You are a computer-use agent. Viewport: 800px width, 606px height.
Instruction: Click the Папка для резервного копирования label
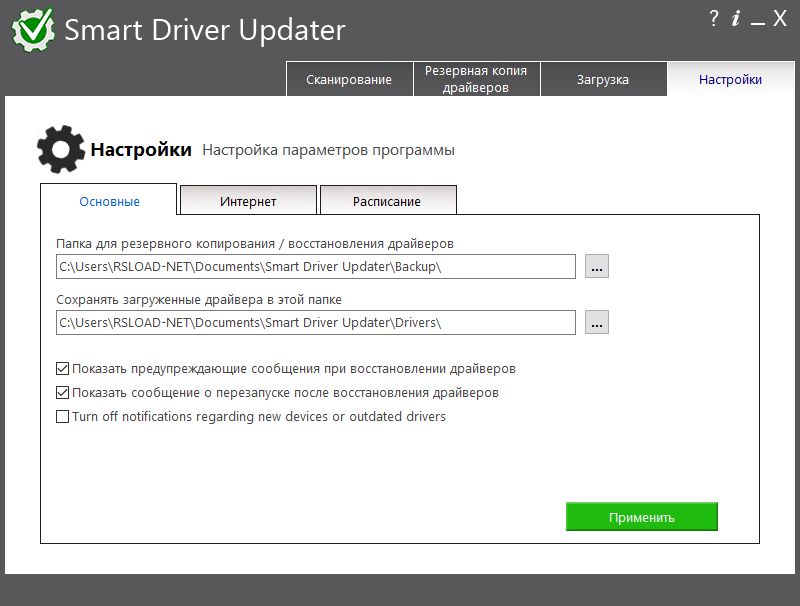click(255, 243)
